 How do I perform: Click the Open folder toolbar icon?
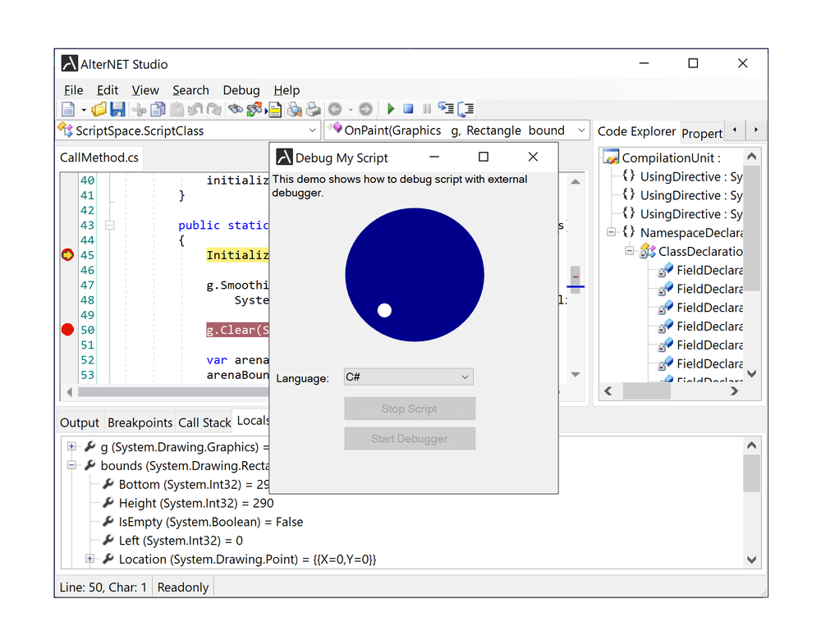[x=99, y=109]
